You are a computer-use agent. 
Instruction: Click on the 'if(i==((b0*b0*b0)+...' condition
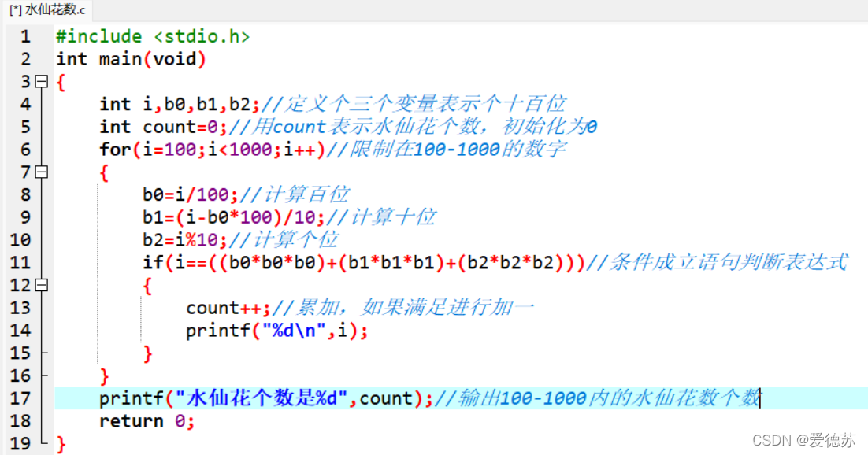[364, 262]
